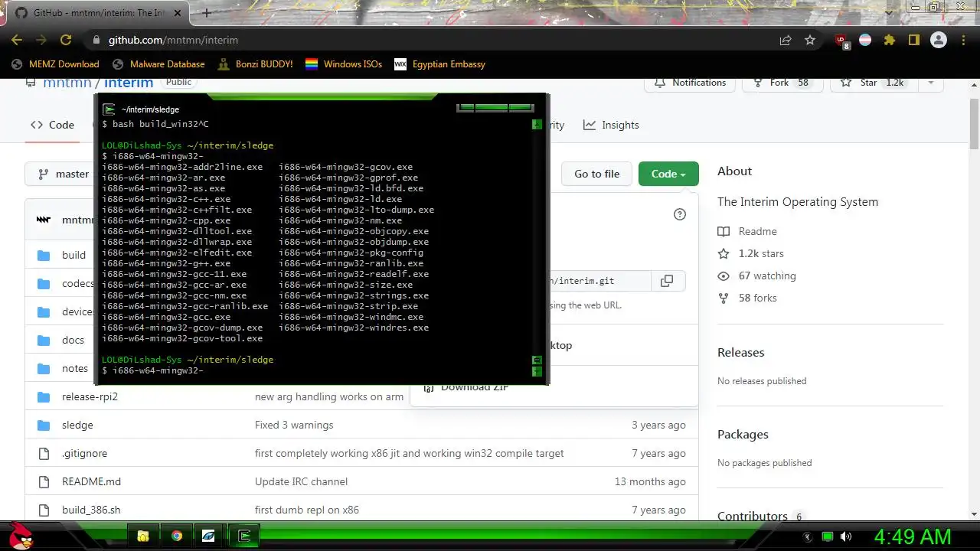View 58 forks link
Image resolution: width=980 pixels, height=551 pixels.
pos(747,298)
